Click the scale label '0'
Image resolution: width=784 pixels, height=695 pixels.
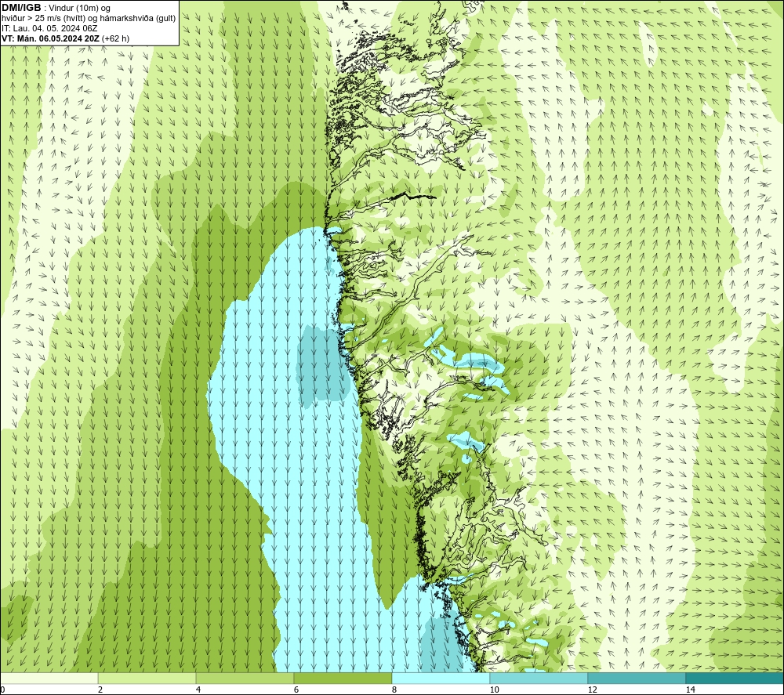pyautogui.click(x=2, y=690)
